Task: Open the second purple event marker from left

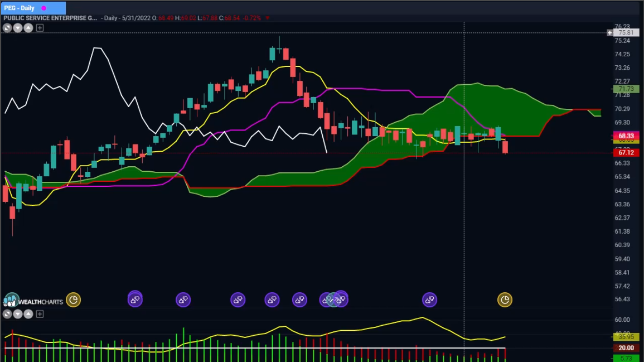Action: (x=183, y=300)
